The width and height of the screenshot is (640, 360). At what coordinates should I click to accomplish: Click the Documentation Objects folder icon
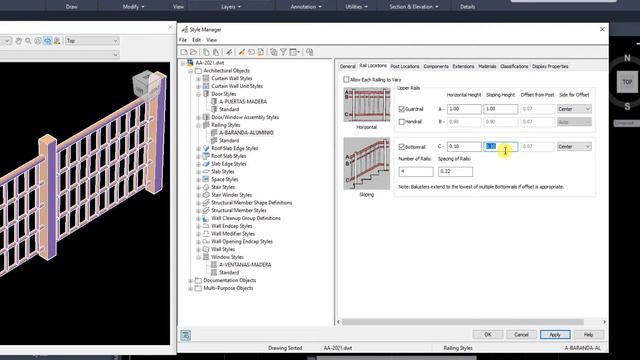[198, 280]
